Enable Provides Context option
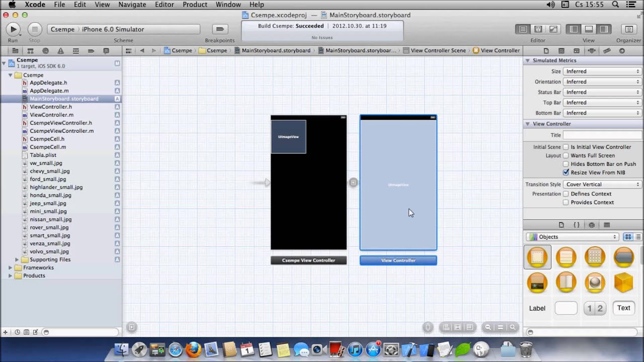 (566, 202)
